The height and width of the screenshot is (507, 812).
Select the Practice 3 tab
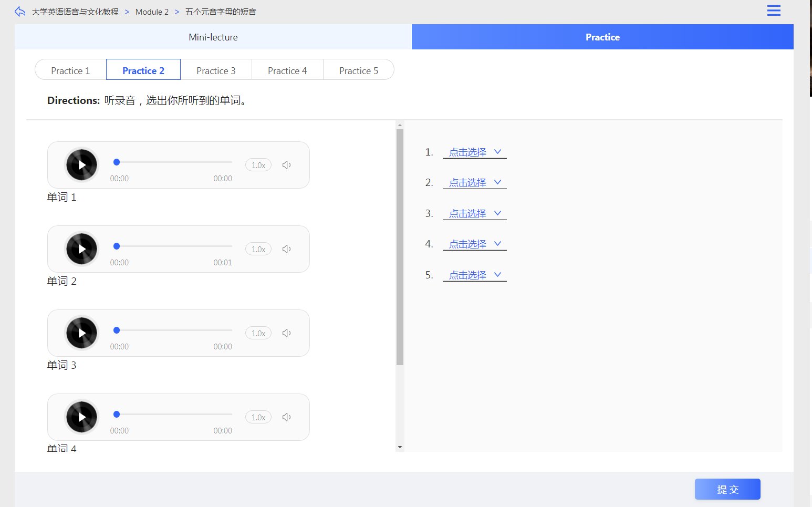pos(216,70)
